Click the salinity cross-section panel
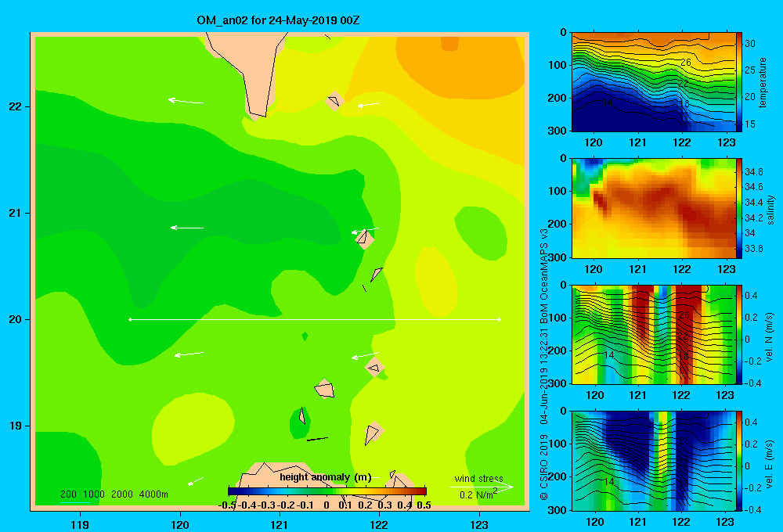Image resolution: width=783 pixels, height=532 pixels. (x=653, y=208)
